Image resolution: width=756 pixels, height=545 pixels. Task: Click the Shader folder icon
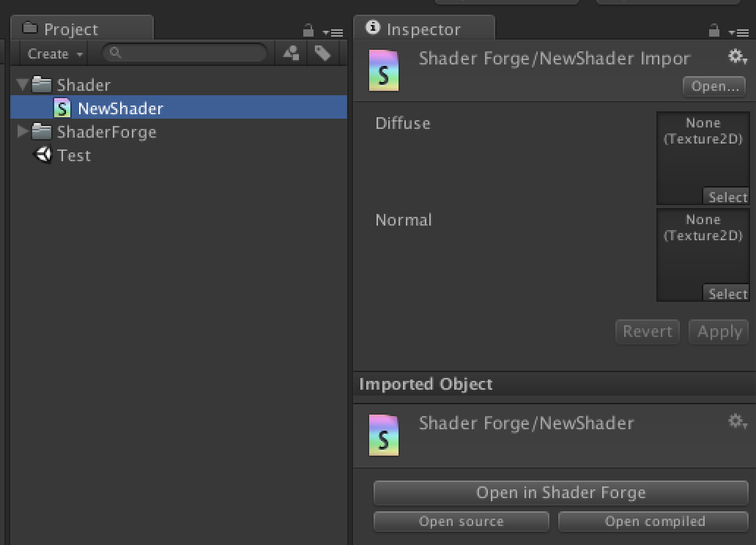(x=42, y=84)
